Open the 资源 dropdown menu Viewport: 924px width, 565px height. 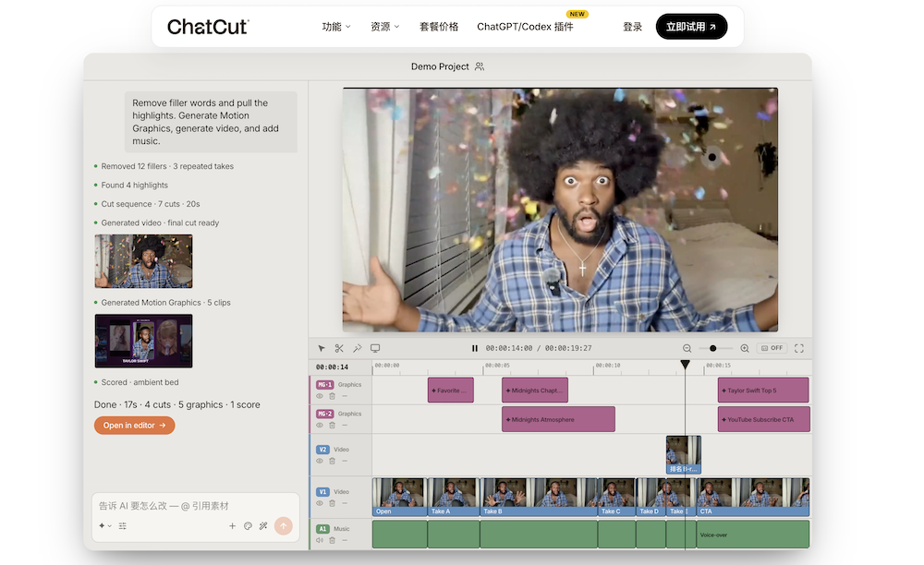384,27
